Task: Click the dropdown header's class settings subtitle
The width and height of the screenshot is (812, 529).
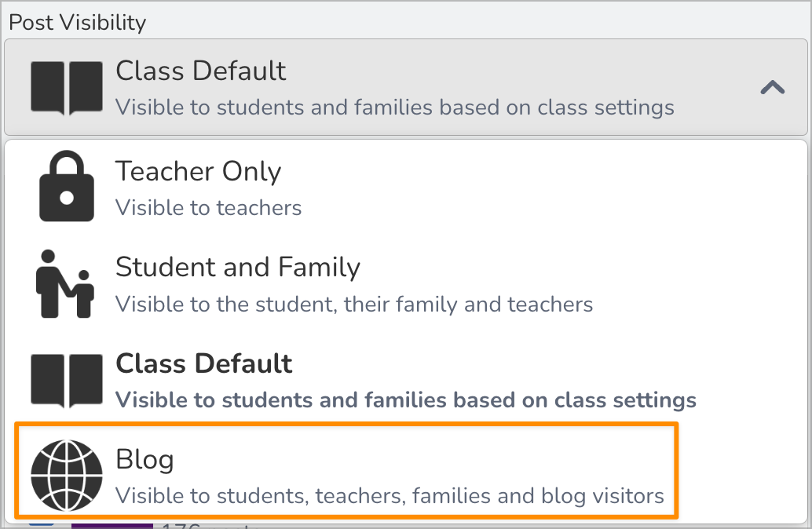Action: (394, 107)
